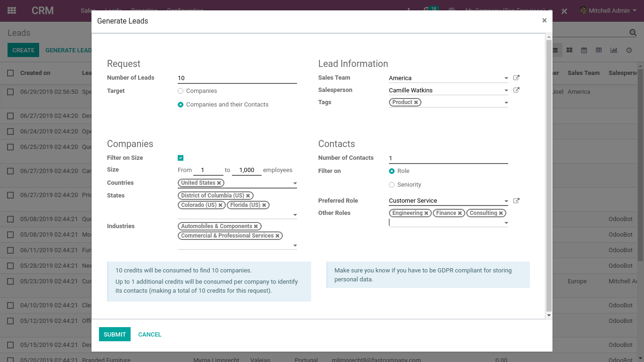The height and width of the screenshot is (362, 644).
Task: Expand the Tags dropdown arrow
Action: coord(506,103)
